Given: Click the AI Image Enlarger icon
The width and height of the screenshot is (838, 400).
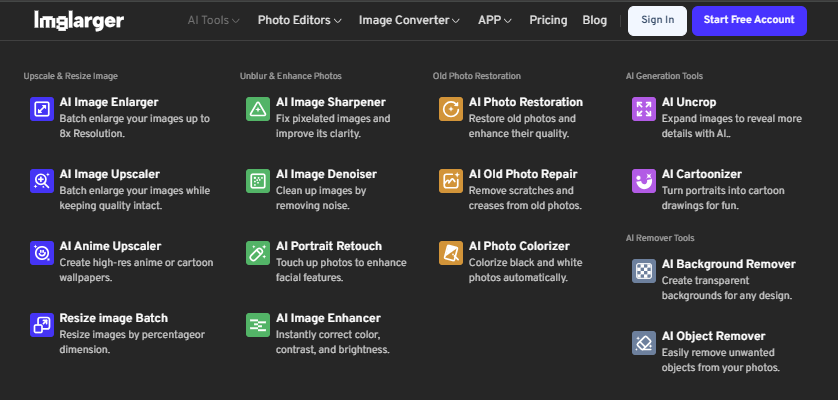Looking at the screenshot, I should tap(42, 109).
